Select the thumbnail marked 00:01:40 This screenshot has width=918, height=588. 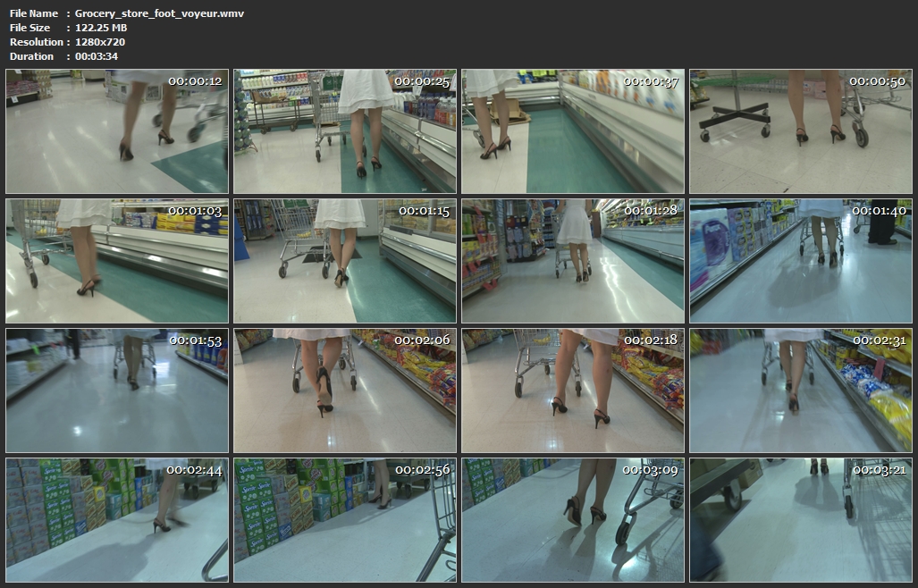tap(801, 261)
